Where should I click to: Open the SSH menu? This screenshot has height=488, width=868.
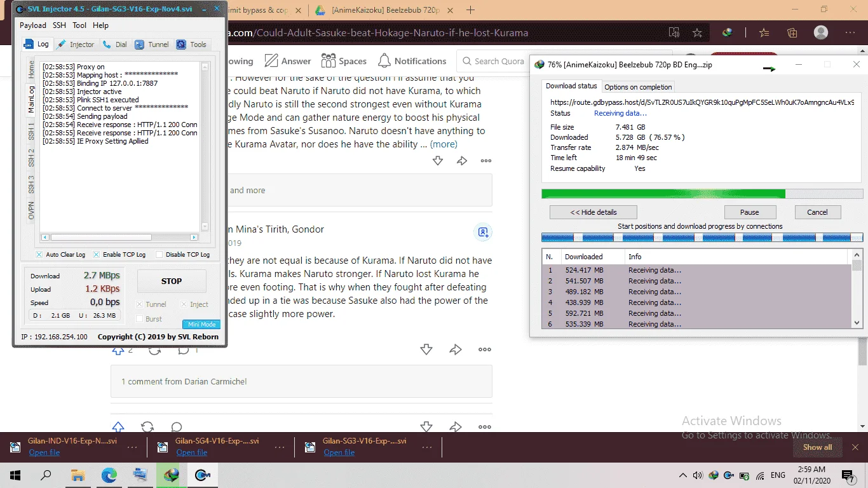point(59,25)
